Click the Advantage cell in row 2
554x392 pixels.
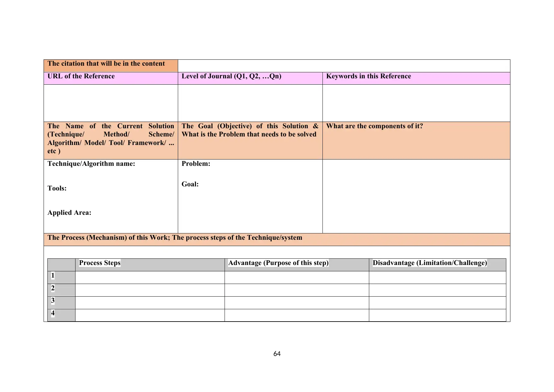point(297,290)
